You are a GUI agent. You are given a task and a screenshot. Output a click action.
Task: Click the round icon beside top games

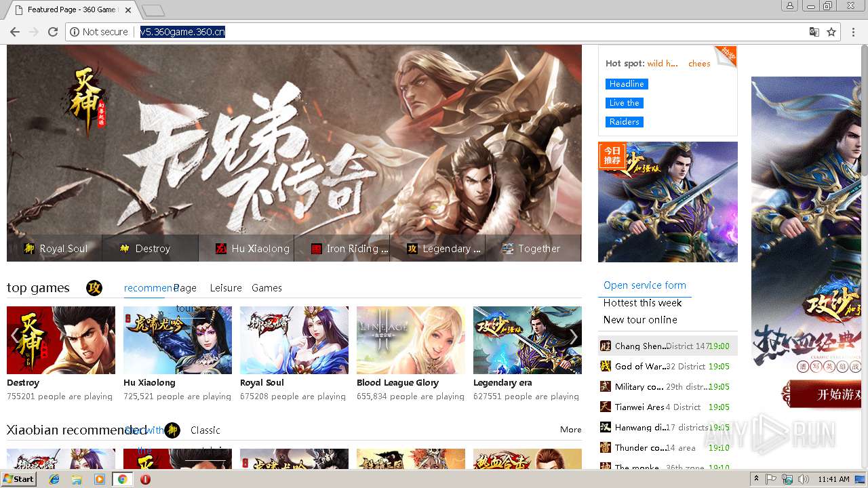[94, 288]
